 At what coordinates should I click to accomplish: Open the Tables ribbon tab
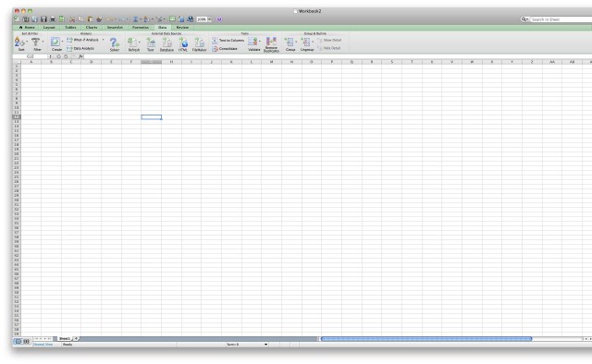[70, 28]
